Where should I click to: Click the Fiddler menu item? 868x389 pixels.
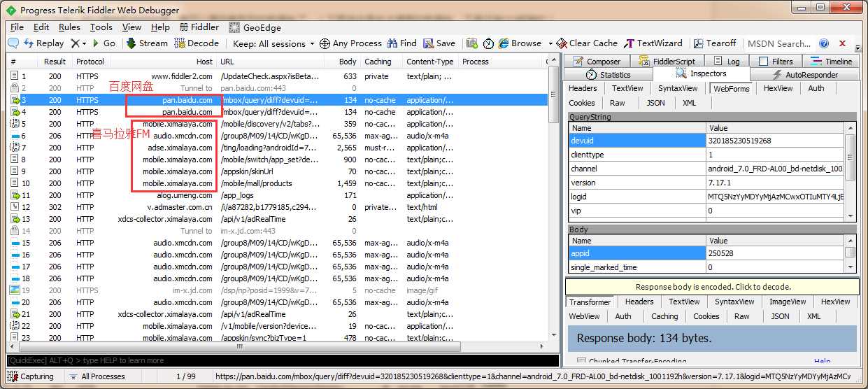click(x=199, y=27)
